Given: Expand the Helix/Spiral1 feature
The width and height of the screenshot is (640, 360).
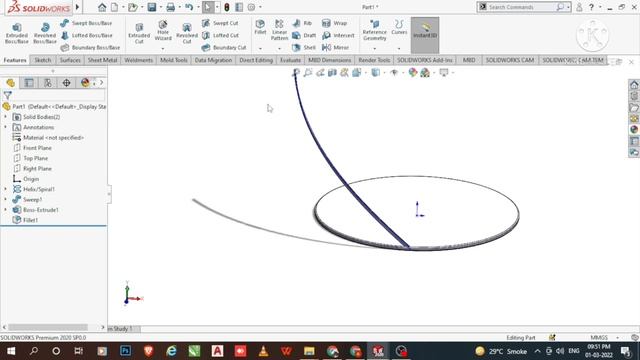Looking at the screenshot, I should 5,189.
